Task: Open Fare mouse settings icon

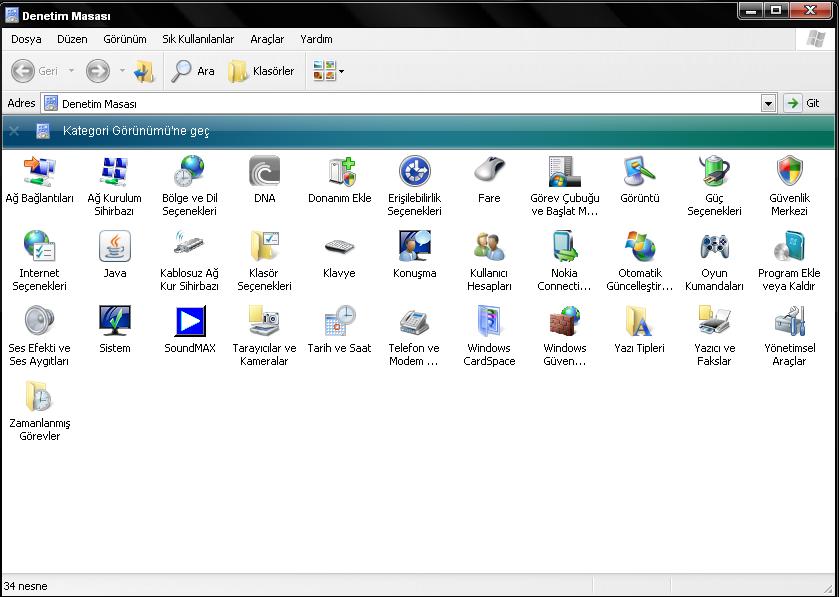Action: (x=489, y=172)
